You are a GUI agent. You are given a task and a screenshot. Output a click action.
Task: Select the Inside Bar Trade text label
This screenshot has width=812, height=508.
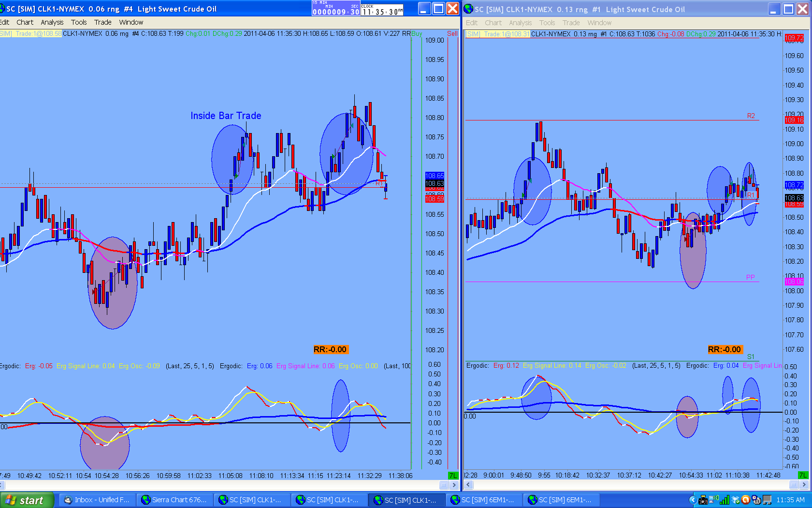[x=226, y=116]
